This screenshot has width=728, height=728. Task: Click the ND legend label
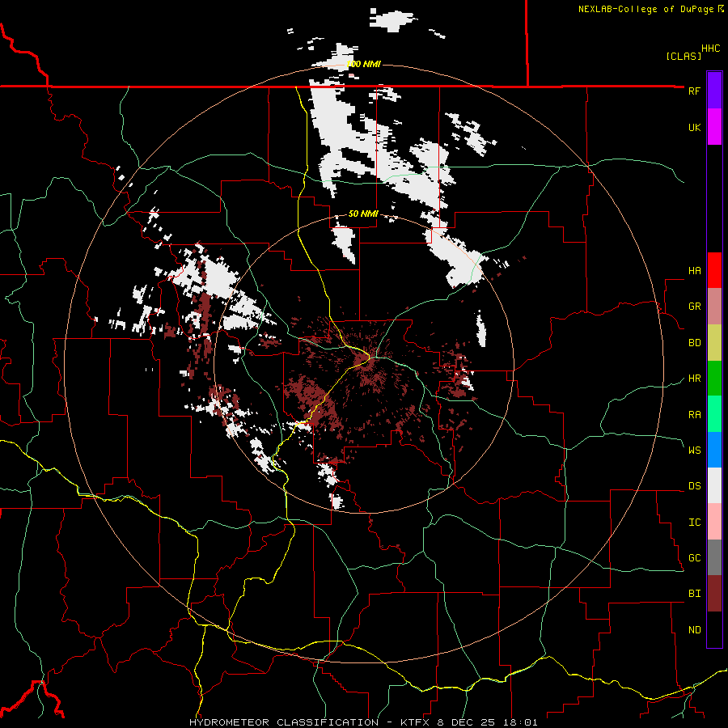(694, 630)
